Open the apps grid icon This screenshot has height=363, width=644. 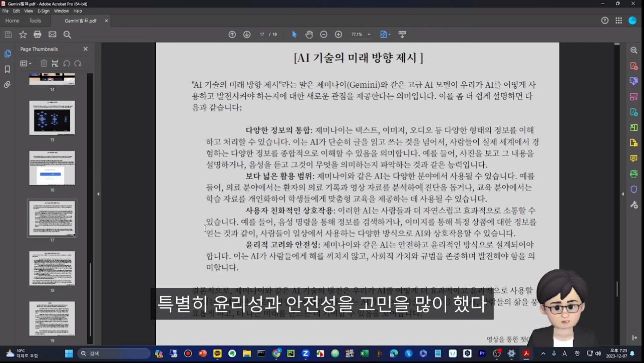[619, 21]
